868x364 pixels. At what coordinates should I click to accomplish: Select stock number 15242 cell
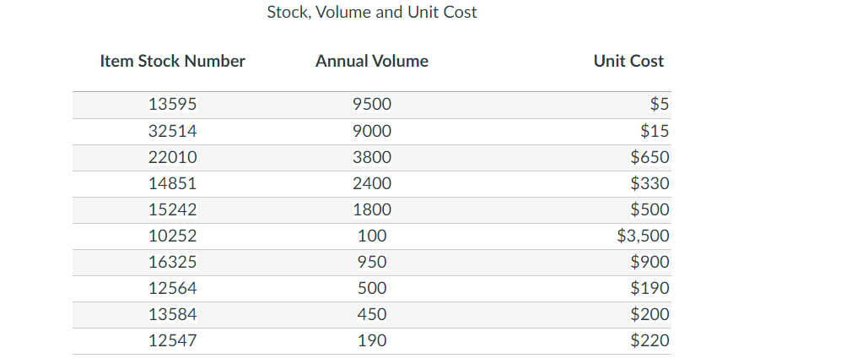tap(172, 209)
